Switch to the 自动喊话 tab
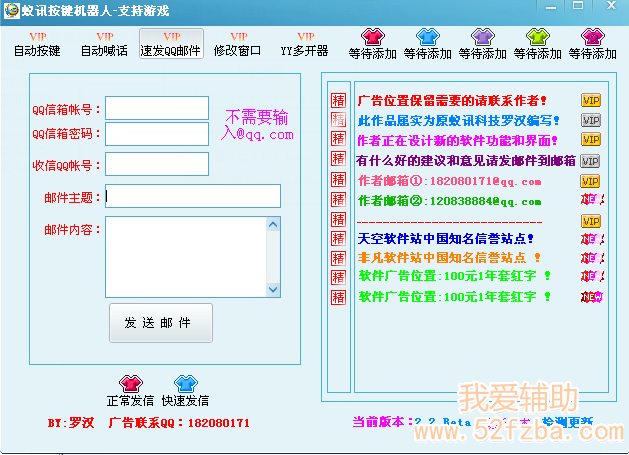Screen dimensions: 629x455 [x=104, y=44]
